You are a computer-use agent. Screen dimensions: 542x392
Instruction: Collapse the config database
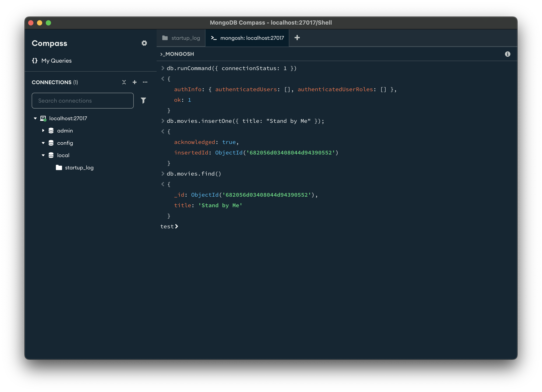coord(43,143)
